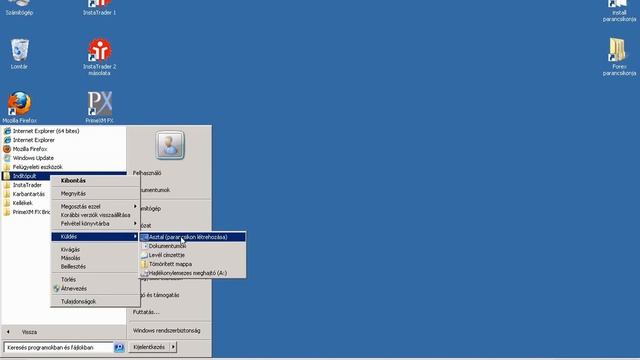
Task: Open the Számítógép desktop icon
Action: point(19,8)
